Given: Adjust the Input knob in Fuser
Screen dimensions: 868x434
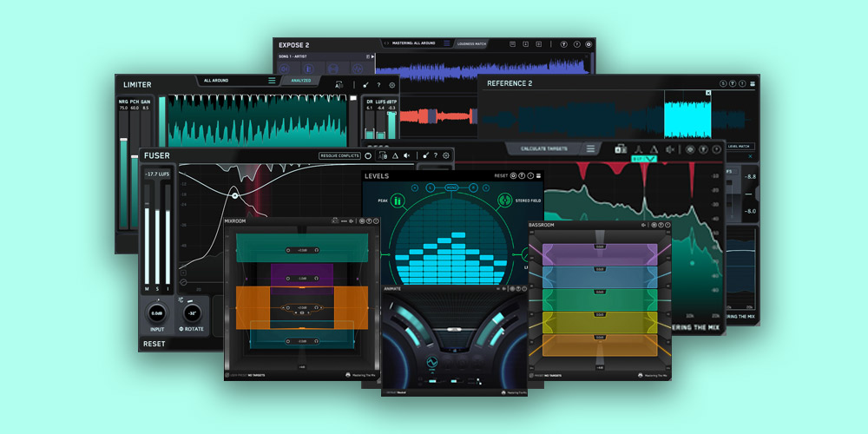Looking at the screenshot, I should [x=157, y=312].
